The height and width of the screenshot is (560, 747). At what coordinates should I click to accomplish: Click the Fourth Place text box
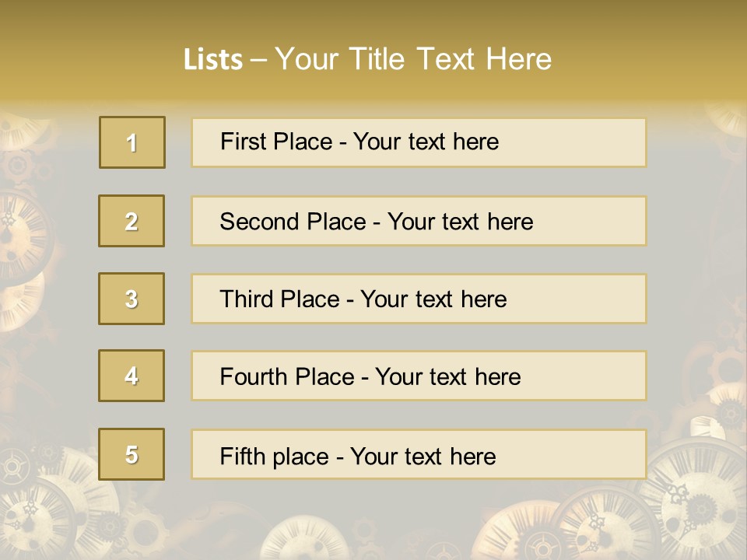tap(419, 376)
